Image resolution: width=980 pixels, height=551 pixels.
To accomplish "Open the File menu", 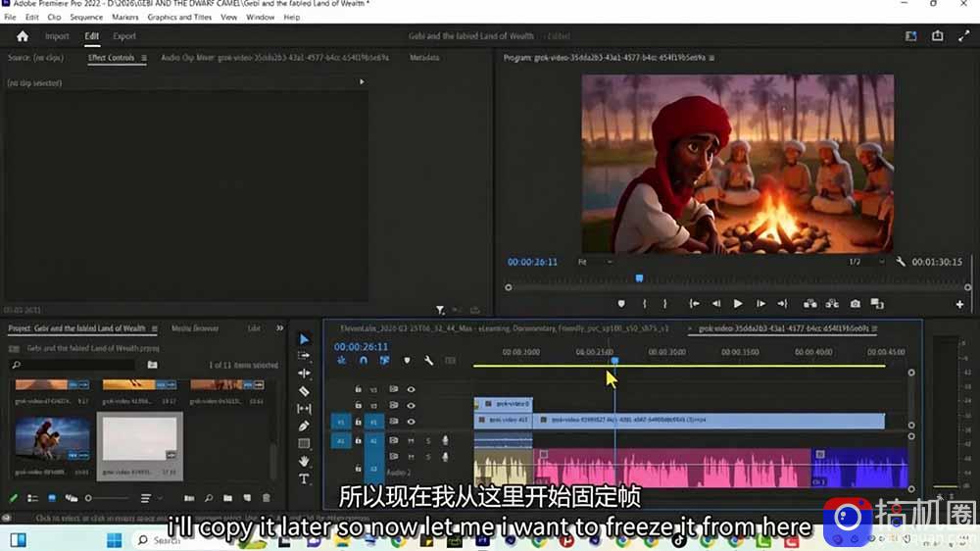I will point(10,17).
